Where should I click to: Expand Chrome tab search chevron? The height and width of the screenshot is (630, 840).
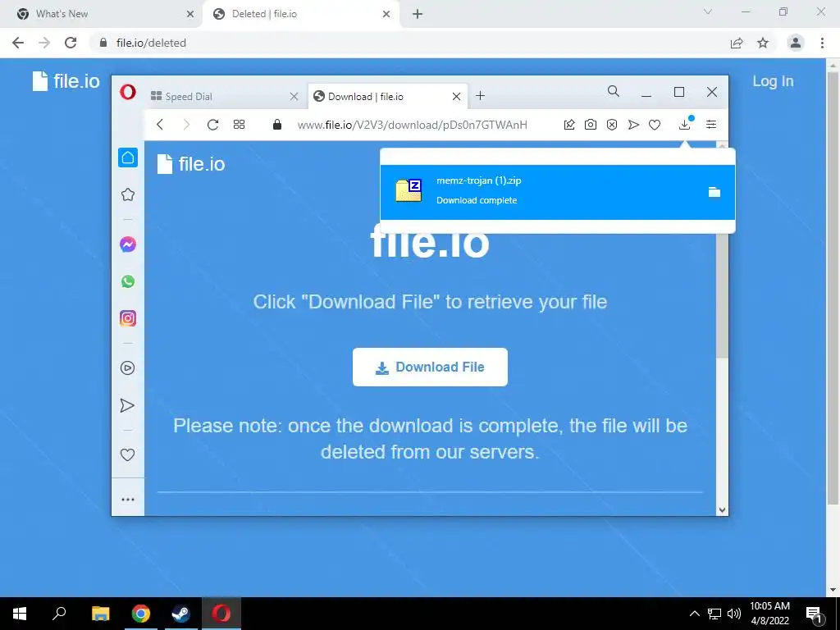point(708,11)
